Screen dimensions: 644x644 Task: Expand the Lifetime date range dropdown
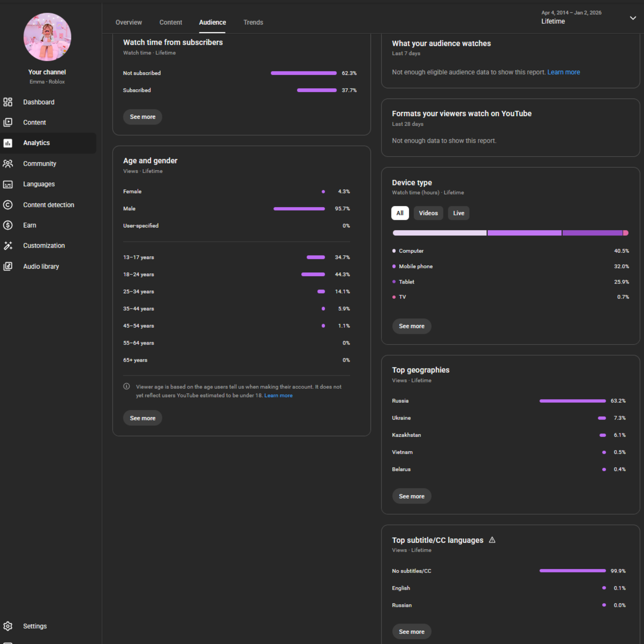coord(633,18)
